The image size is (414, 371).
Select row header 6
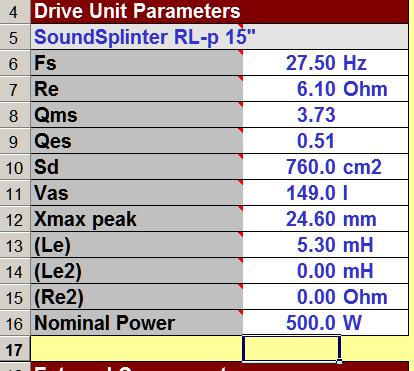click(x=15, y=63)
